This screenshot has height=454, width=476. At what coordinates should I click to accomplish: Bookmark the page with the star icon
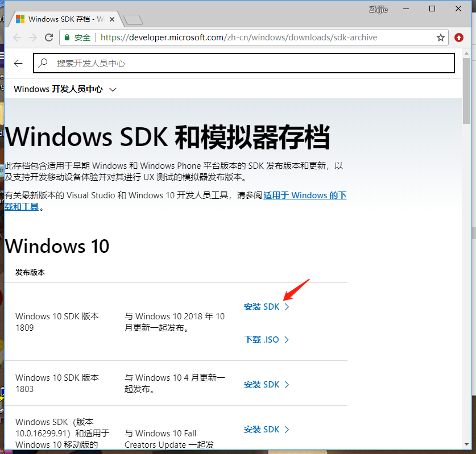pos(441,38)
